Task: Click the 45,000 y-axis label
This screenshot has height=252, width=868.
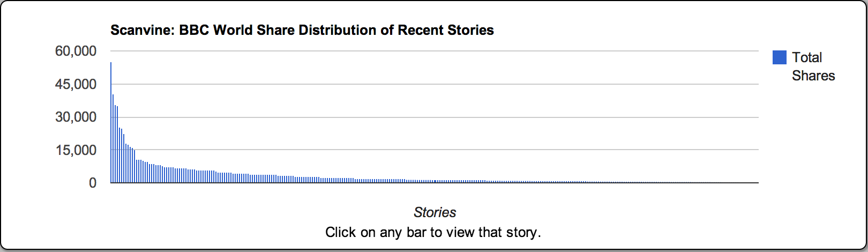Action: (76, 84)
